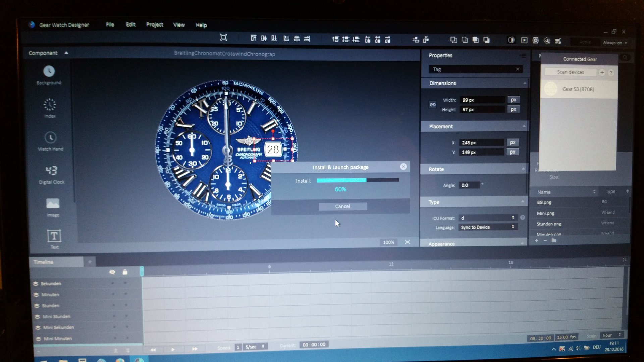This screenshot has width=644, height=362.
Task: Align selected objects to bottom
Action: click(274, 38)
